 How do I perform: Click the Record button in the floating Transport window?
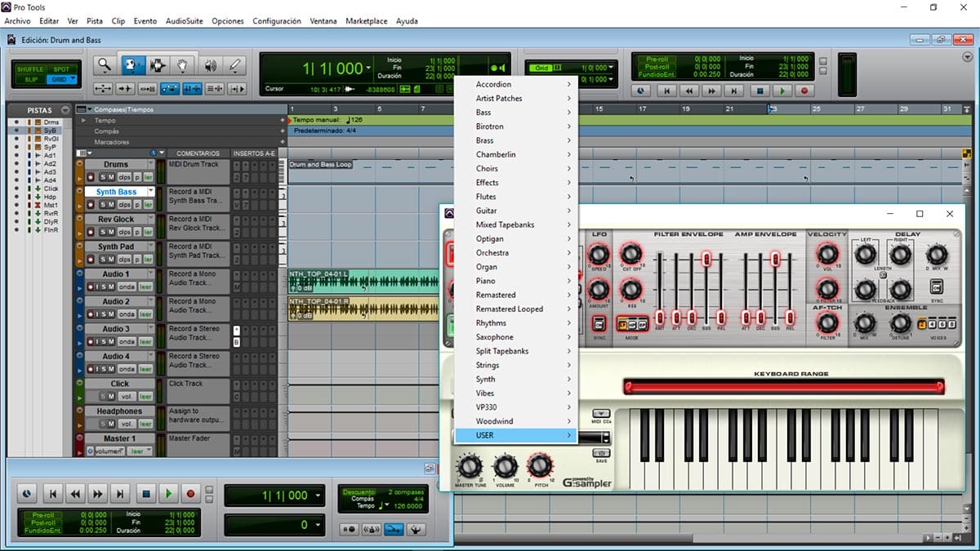tap(191, 494)
